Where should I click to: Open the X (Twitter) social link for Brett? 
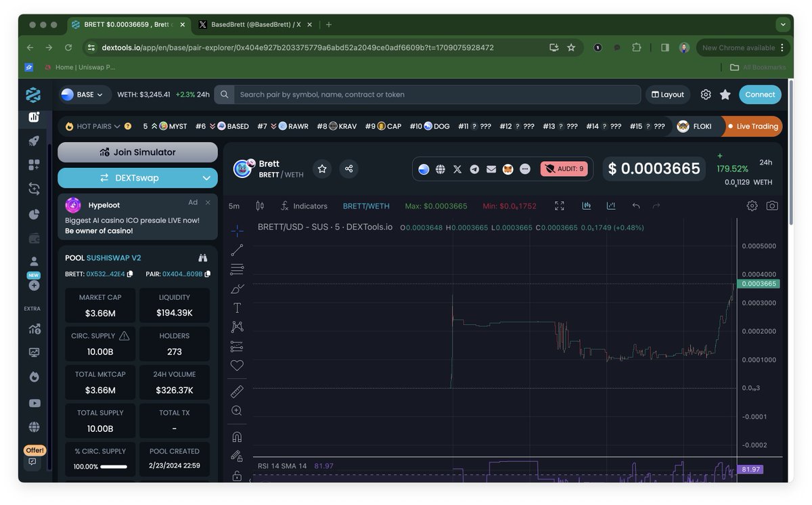[457, 169]
